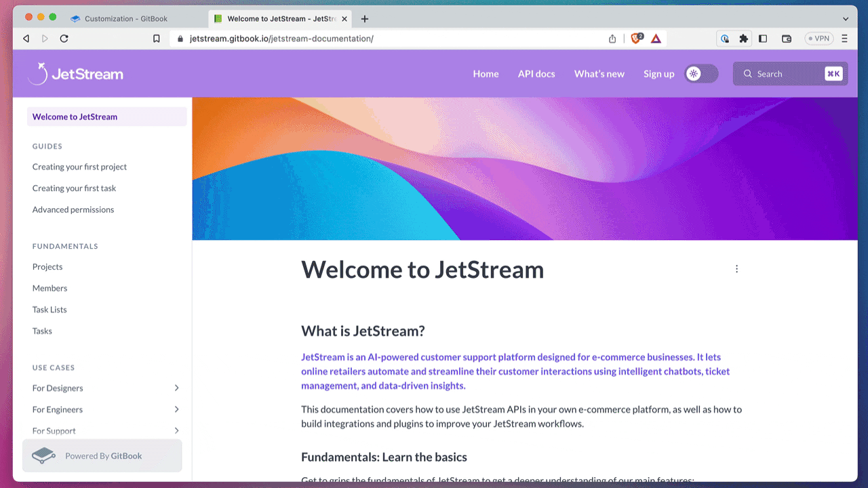The width and height of the screenshot is (868, 488).
Task: Open the extensions puzzle piece icon
Action: click(x=744, y=39)
